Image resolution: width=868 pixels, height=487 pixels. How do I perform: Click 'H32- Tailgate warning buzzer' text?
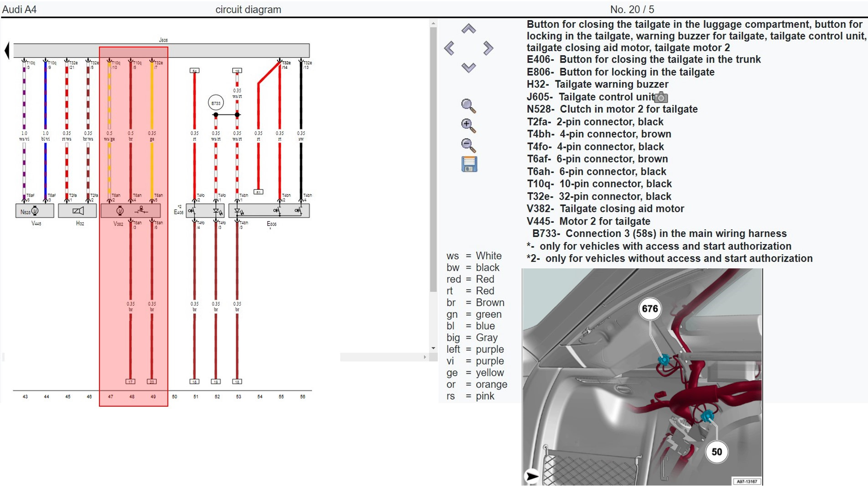pos(598,84)
